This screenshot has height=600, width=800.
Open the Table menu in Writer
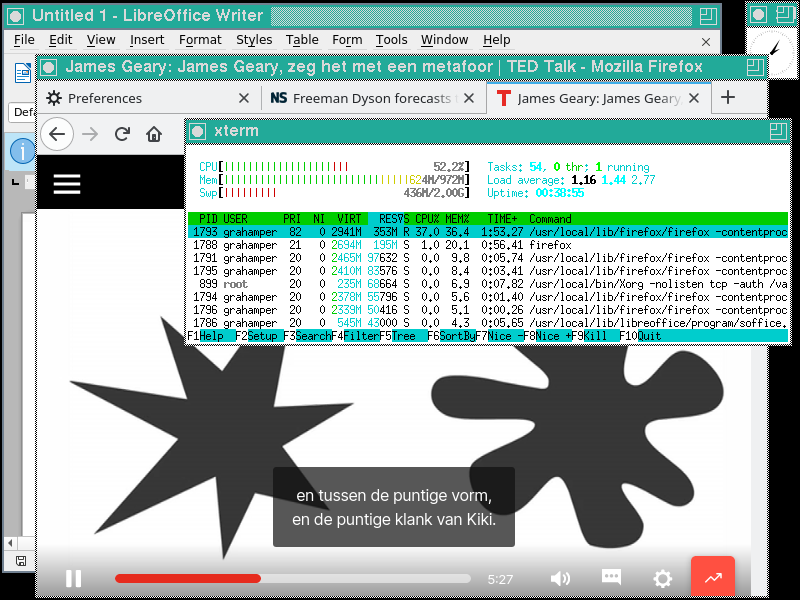[x=302, y=40]
